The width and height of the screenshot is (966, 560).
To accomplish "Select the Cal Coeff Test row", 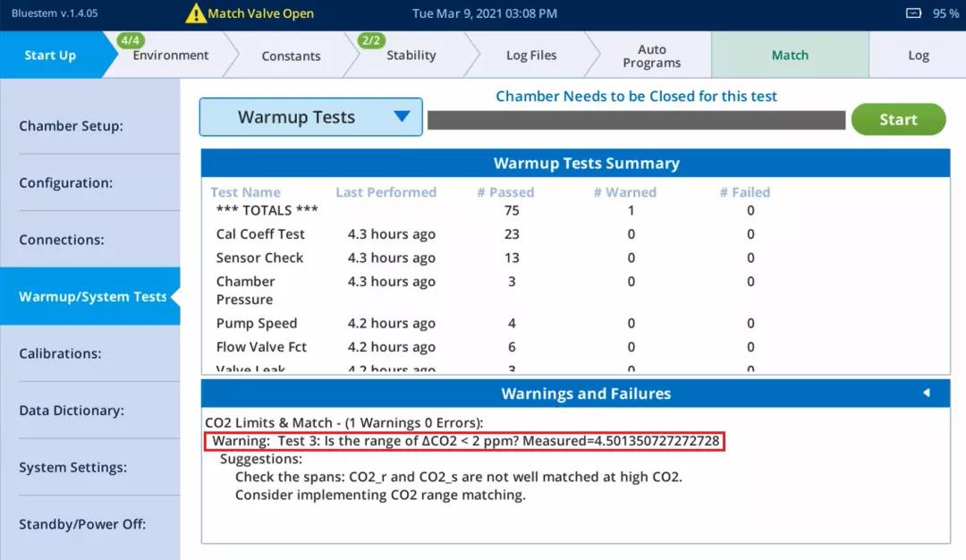I will [260, 234].
